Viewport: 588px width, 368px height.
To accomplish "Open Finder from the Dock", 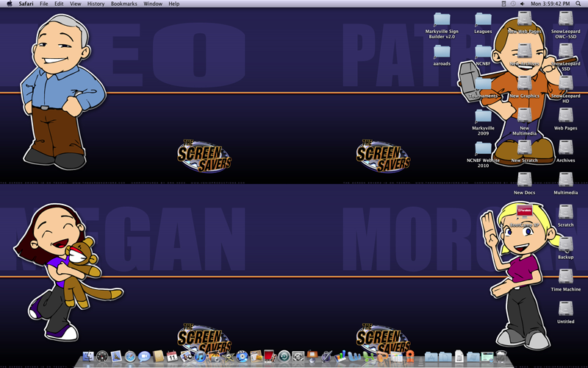I will pos(88,357).
